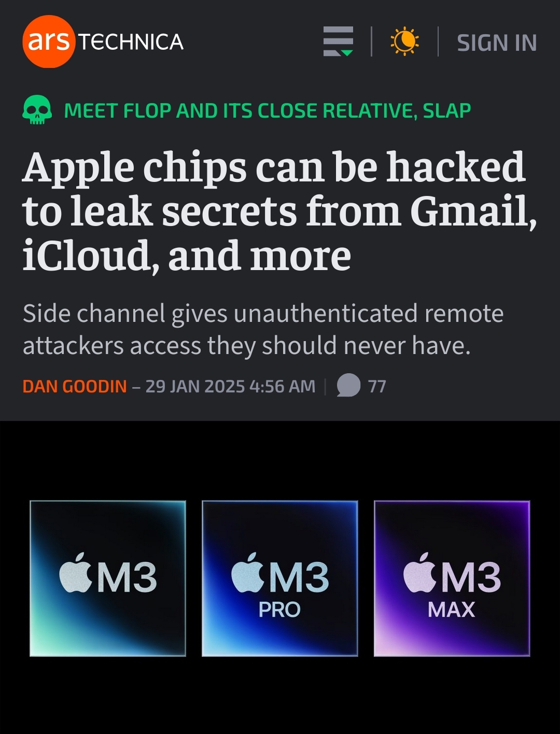Open comments via the speech bubble icon

pos(348,385)
